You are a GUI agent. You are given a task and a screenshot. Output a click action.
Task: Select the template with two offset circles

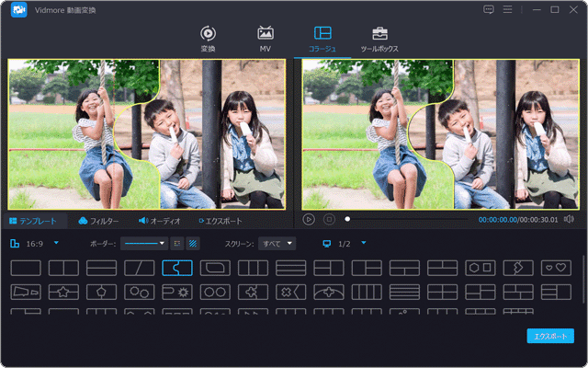tap(140, 292)
